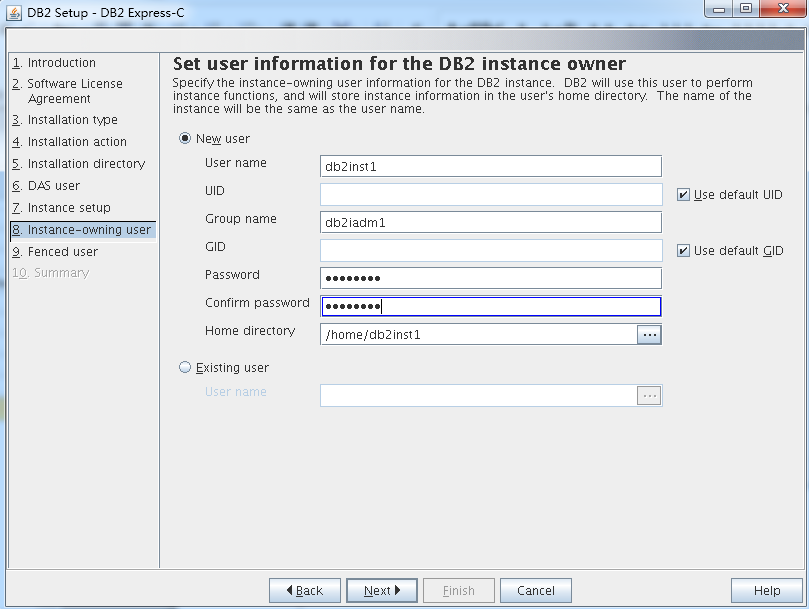This screenshot has width=809, height=609.
Task: Browse for home directory with ellipsis button
Action: [x=649, y=335]
